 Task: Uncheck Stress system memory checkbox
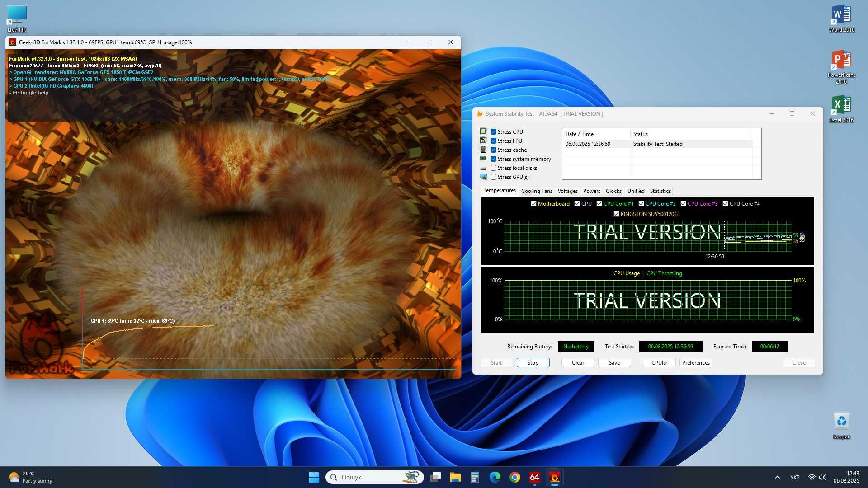(x=493, y=159)
